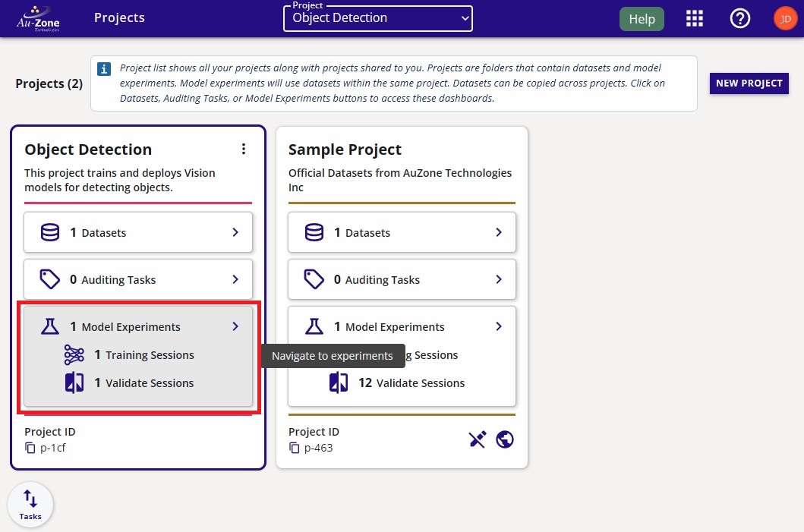Screen dimensions: 804x532
Task: Select the Sample Project card title
Action: [345, 150]
